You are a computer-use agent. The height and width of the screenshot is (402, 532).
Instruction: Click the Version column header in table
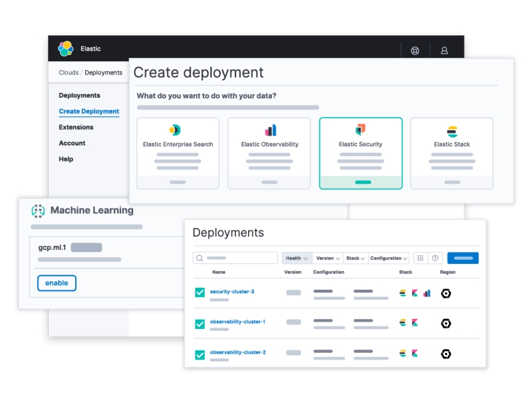coord(293,272)
